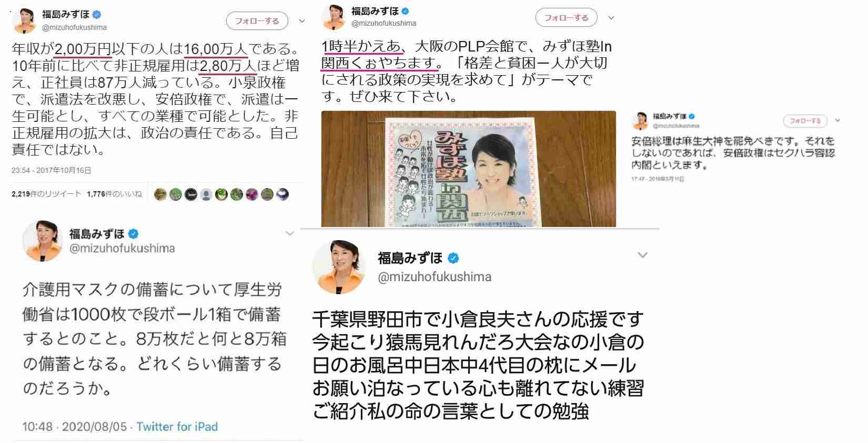Click the verified badge beside the first 福島みずほ name
This screenshot has height=443, width=868.
tap(97, 15)
